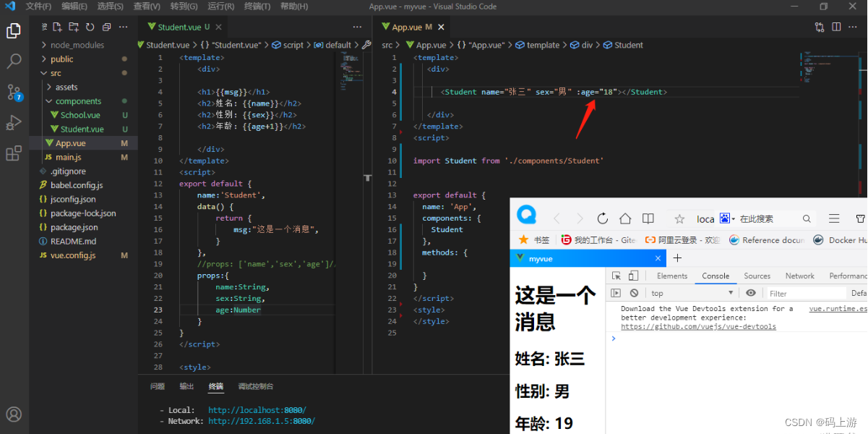Switch to the 输出 panel tab
Viewport: 868px width, 434px height.
point(186,386)
